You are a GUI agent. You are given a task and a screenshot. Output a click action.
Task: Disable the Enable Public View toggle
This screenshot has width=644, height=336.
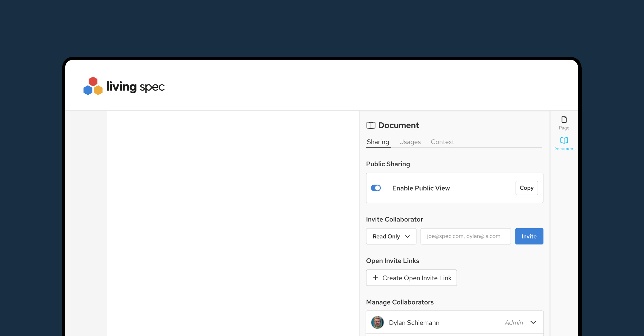click(x=376, y=188)
